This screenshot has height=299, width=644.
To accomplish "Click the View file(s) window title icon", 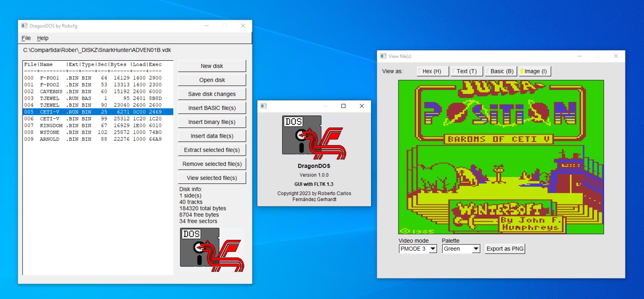I will point(383,56).
